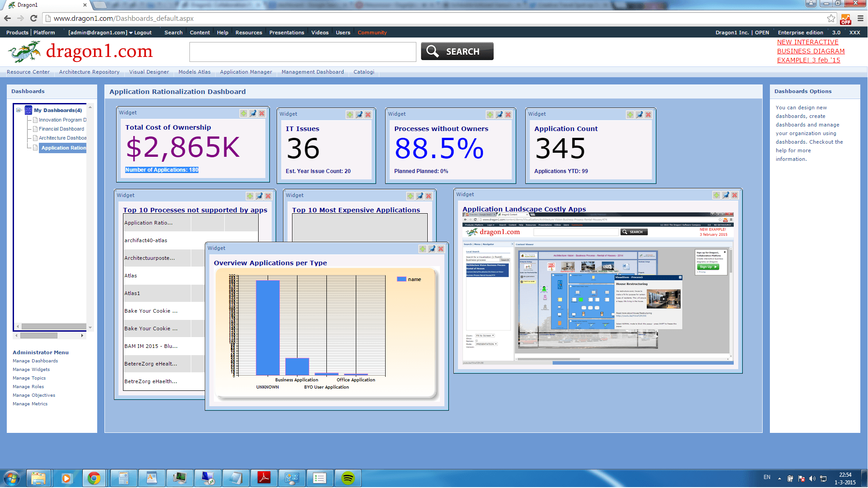Pin the Top 10 Processes not supported widget
The height and width of the screenshot is (488, 868).
click(x=259, y=196)
